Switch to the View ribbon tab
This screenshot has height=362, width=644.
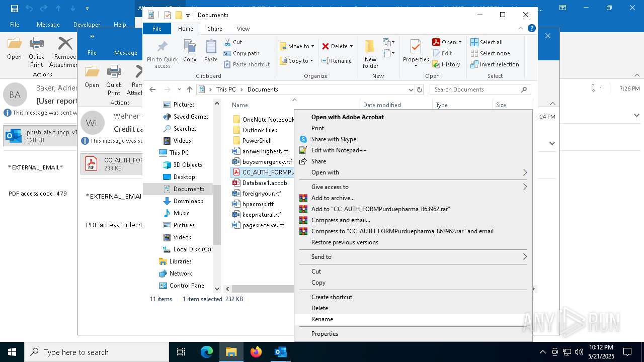[x=243, y=29]
